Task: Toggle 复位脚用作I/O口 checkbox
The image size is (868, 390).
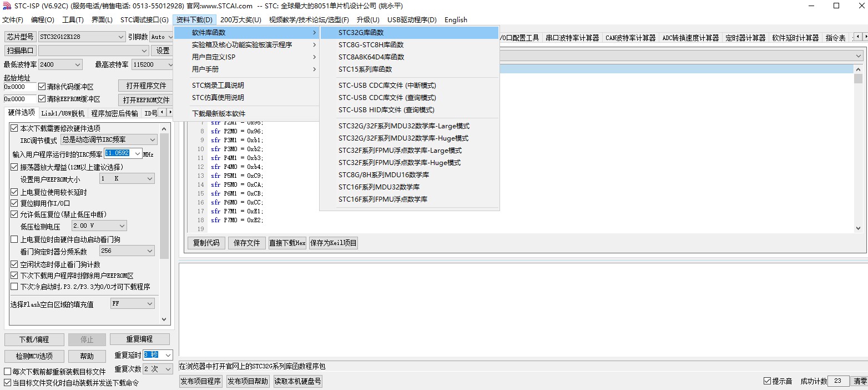Action: (x=14, y=203)
